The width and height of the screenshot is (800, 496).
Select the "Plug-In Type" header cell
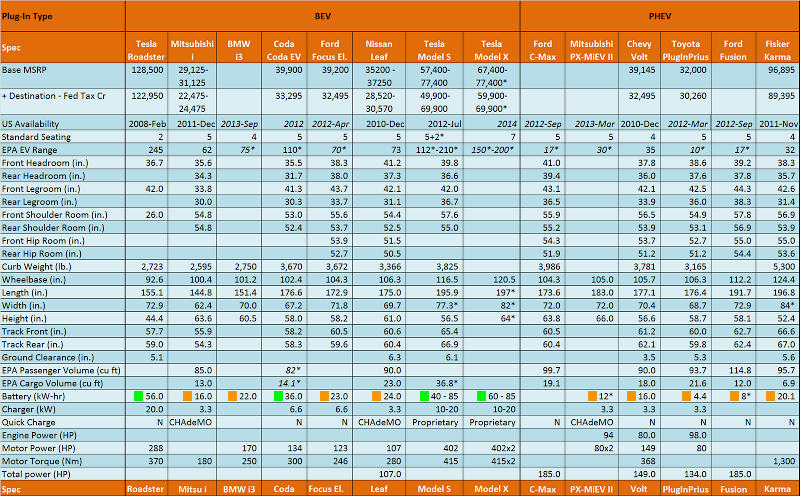tap(63, 16)
